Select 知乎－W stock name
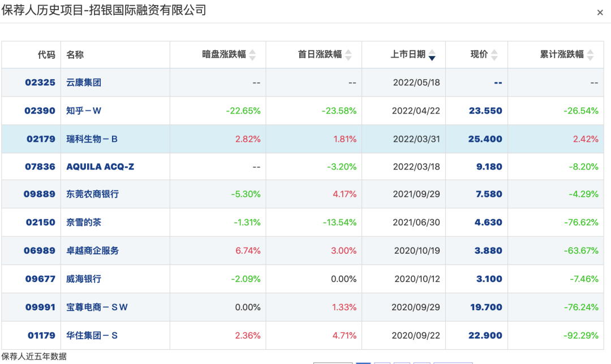 (84, 111)
